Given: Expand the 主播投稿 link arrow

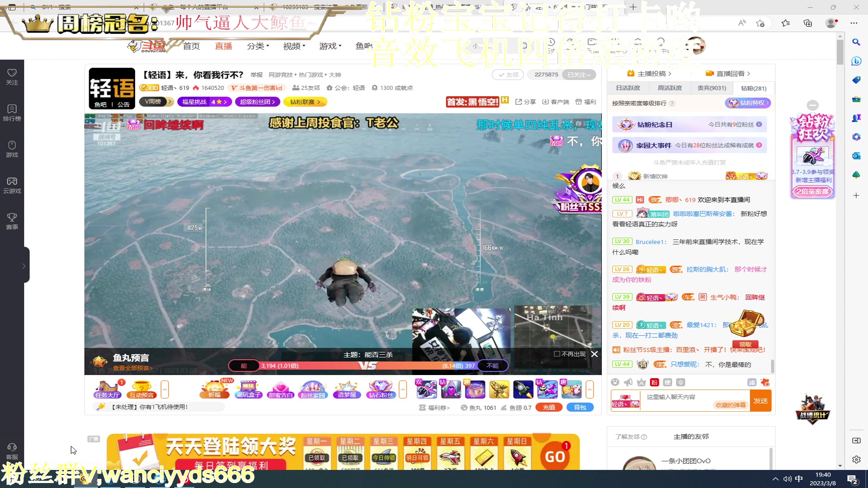Looking at the screenshot, I should (x=670, y=74).
